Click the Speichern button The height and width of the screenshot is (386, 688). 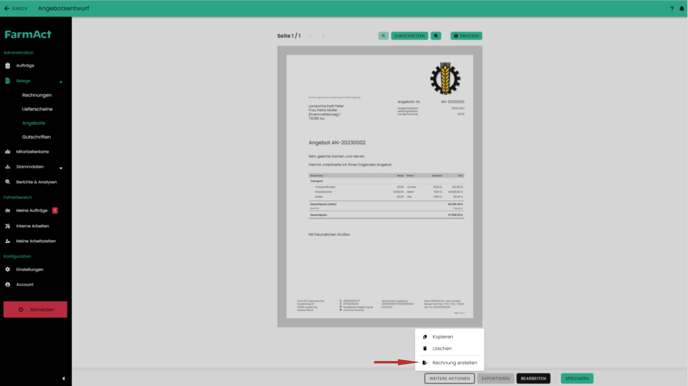click(577, 379)
